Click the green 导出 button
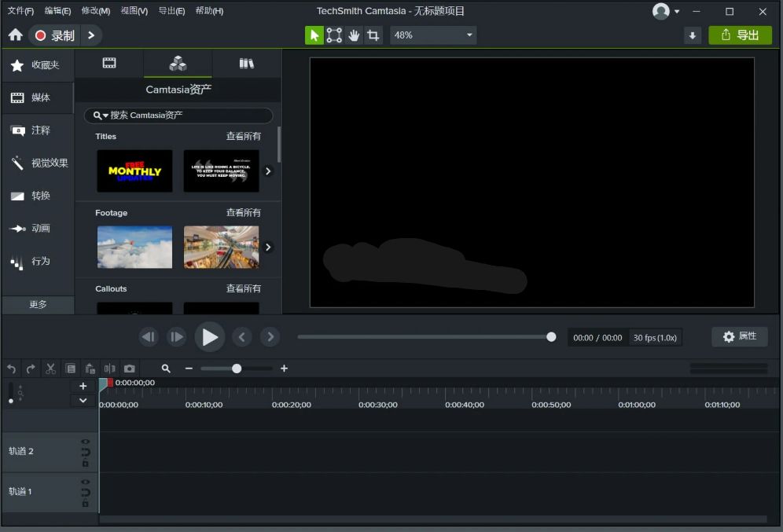The image size is (783, 532). tap(740, 35)
